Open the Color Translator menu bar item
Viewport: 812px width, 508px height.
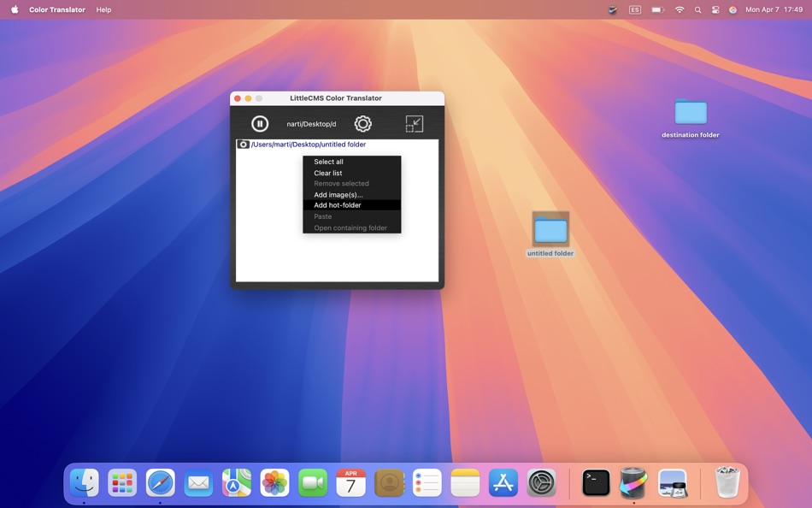click(57, 9)
